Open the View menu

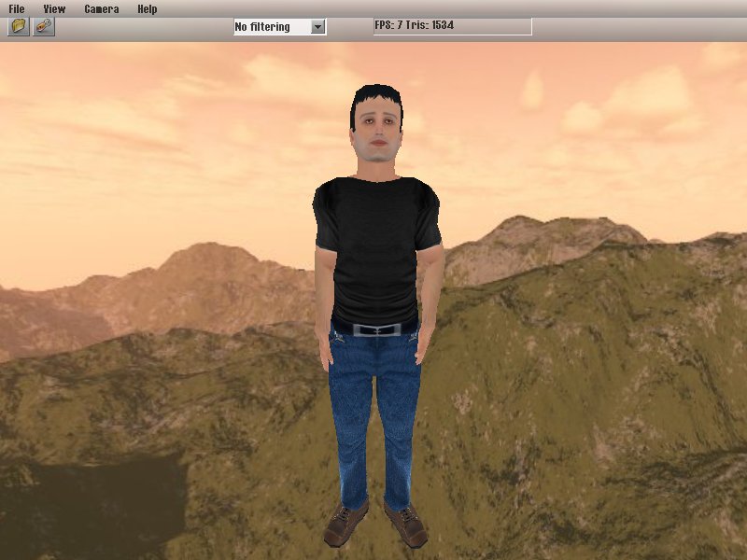click(x=54, y=9)
